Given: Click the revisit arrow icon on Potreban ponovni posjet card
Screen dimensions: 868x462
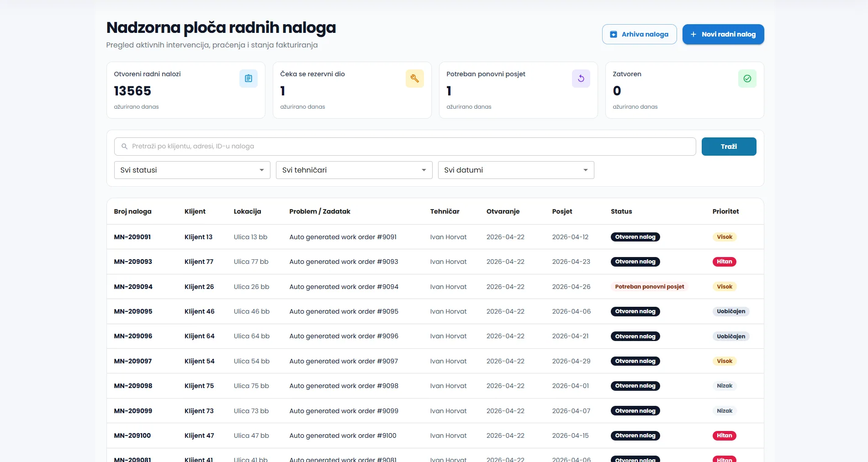Looking at the screenshot, I should pos(581,79).
